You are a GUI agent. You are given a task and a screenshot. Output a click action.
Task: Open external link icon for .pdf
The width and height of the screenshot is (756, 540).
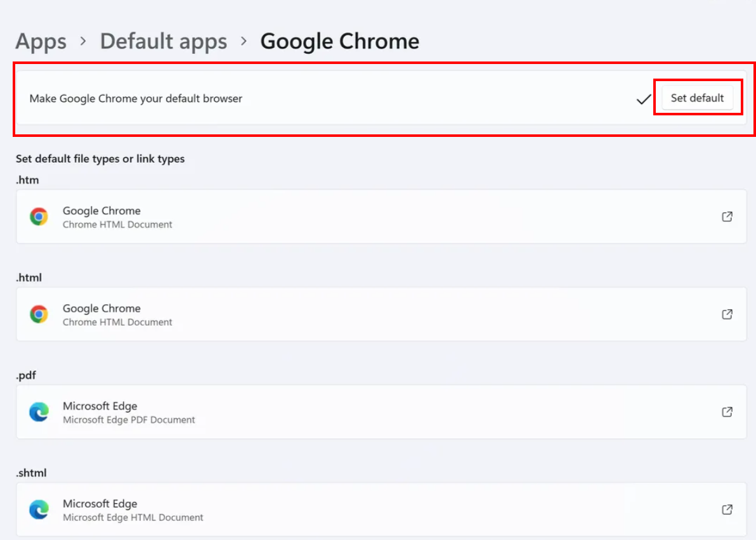coord(727,412)
